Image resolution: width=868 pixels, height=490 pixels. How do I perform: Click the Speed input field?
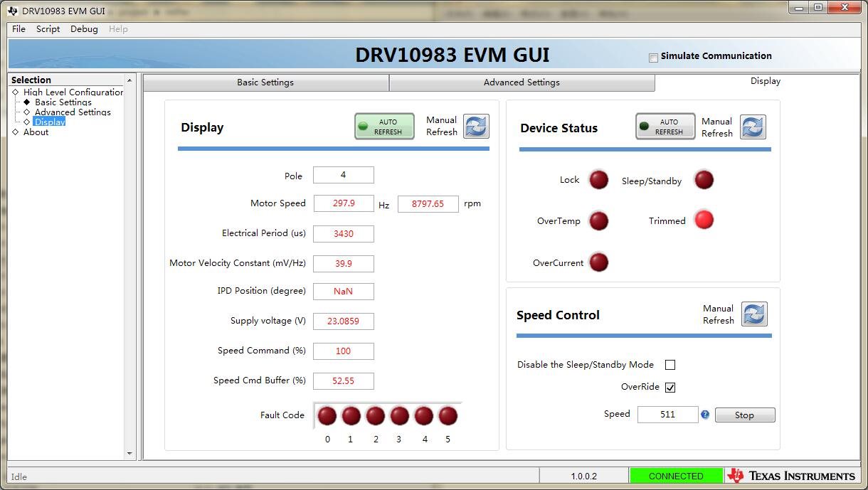click(x=667, y=414)
